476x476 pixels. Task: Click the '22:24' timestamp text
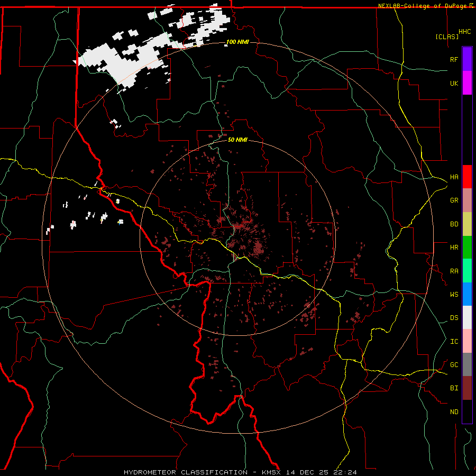pyautogui.click(x=345, y=472)
